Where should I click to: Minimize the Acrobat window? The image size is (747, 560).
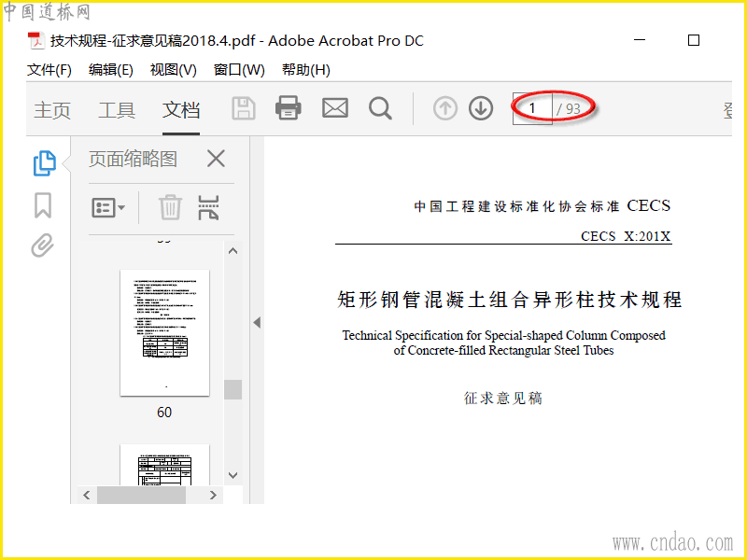640,40
